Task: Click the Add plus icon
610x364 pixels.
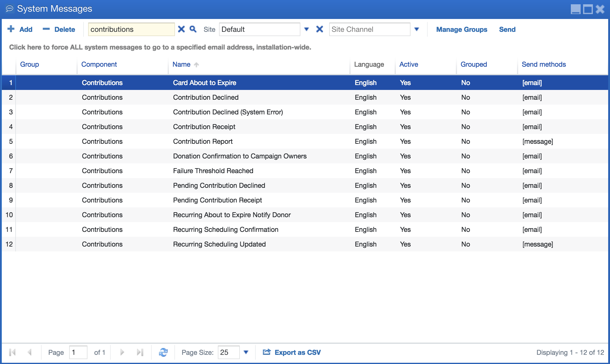Action: click(x=11, y=29)
